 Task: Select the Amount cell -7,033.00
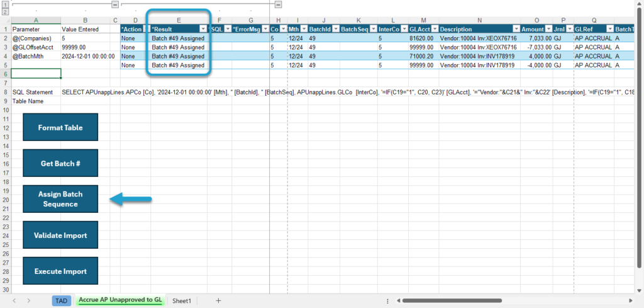536,47
